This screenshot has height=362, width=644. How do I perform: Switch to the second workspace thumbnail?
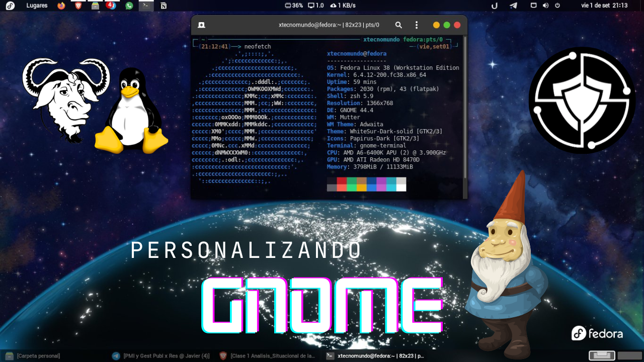(629, 355)
